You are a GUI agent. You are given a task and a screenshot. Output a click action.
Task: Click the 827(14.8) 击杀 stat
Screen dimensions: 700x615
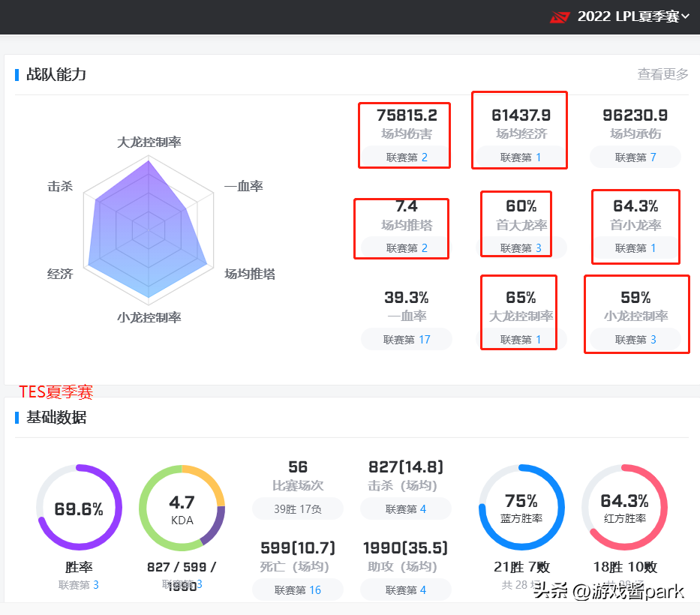coord(406,475)
